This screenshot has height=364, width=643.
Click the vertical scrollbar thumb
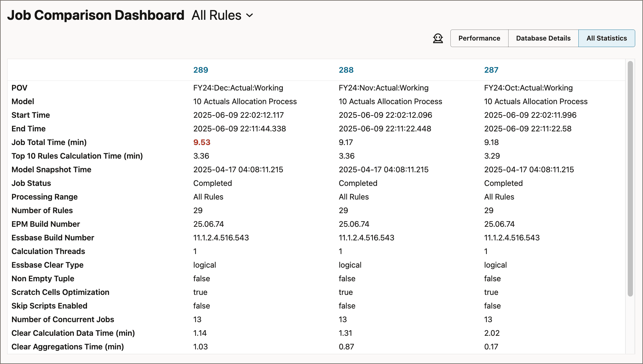tap(630, 178)
